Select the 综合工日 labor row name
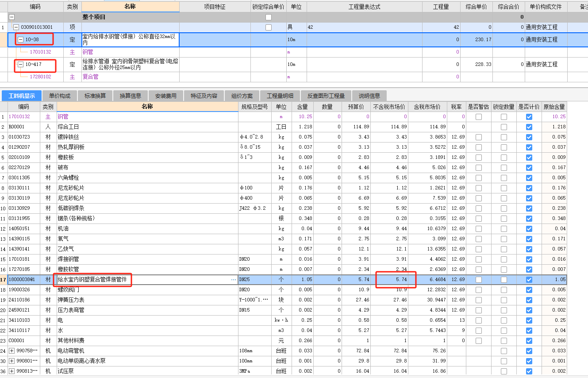588x378 pixels. coord(68,127)
